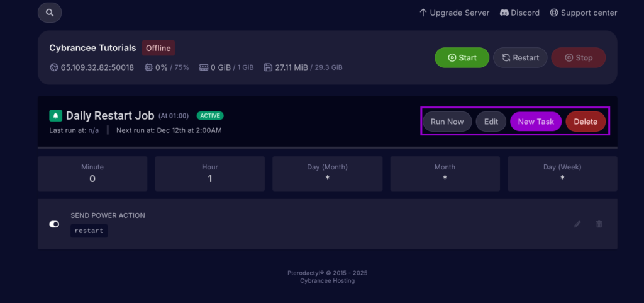Toggle the Send Power Action task switch
Image resolution: width=644 pixels, height=303 pixels.
tap(54, 224)
